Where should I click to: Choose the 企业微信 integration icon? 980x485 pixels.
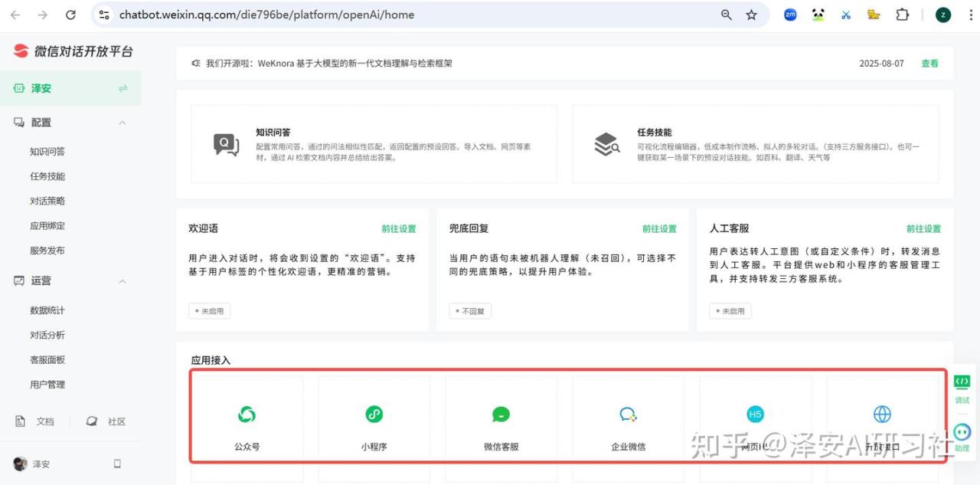coord(628,415)
